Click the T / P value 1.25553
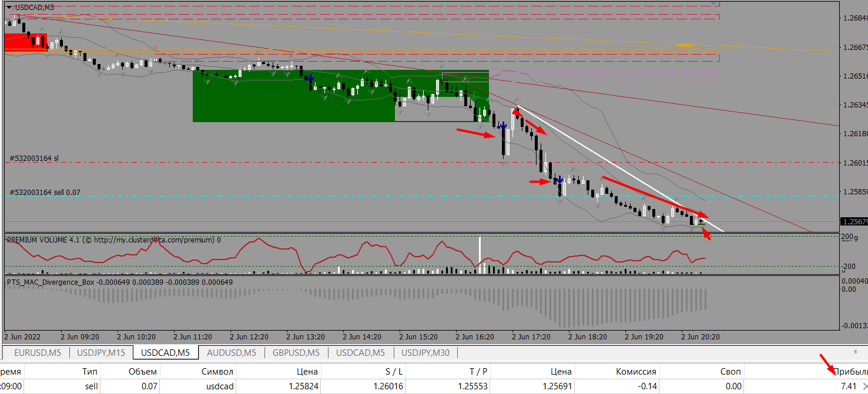 click(x=474, y=386)
